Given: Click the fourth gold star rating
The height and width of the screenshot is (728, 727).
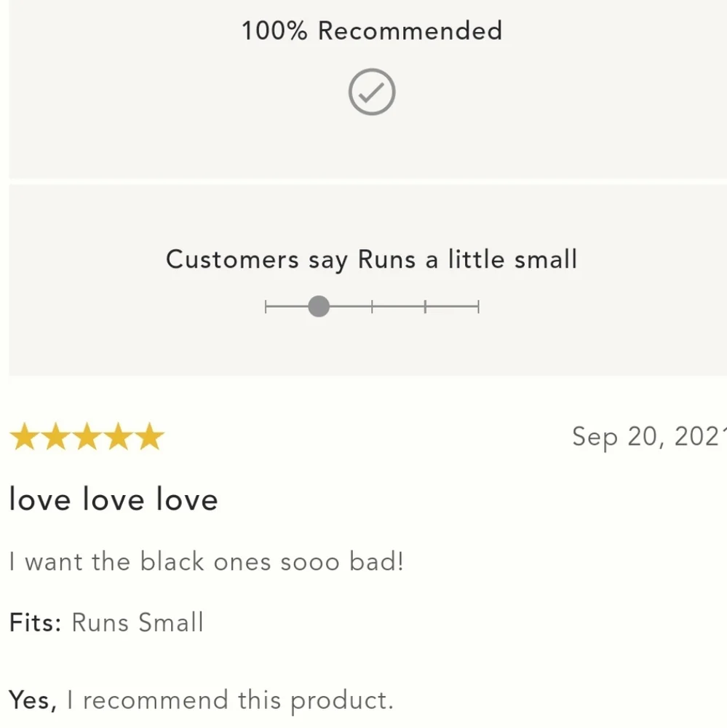Looking at the screenshot, I should [119, 436].
